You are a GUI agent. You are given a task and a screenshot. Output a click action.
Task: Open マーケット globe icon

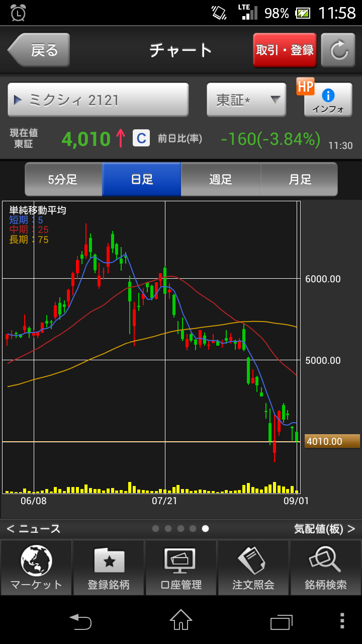point(36,568)
